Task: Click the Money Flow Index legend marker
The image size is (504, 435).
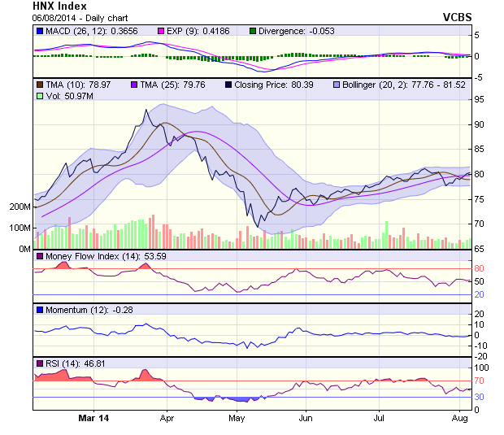Action: (39, 257)
